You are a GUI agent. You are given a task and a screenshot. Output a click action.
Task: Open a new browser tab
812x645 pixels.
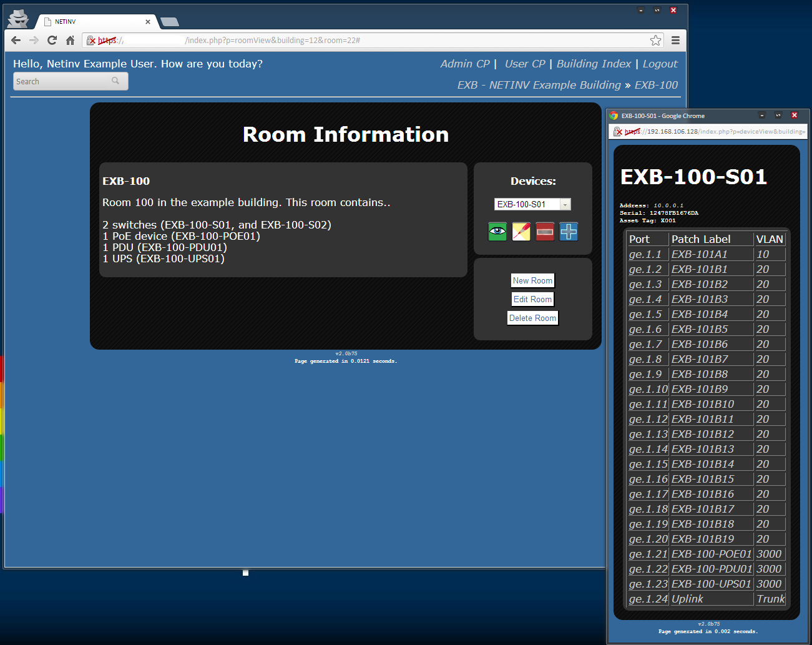[169, 21]
